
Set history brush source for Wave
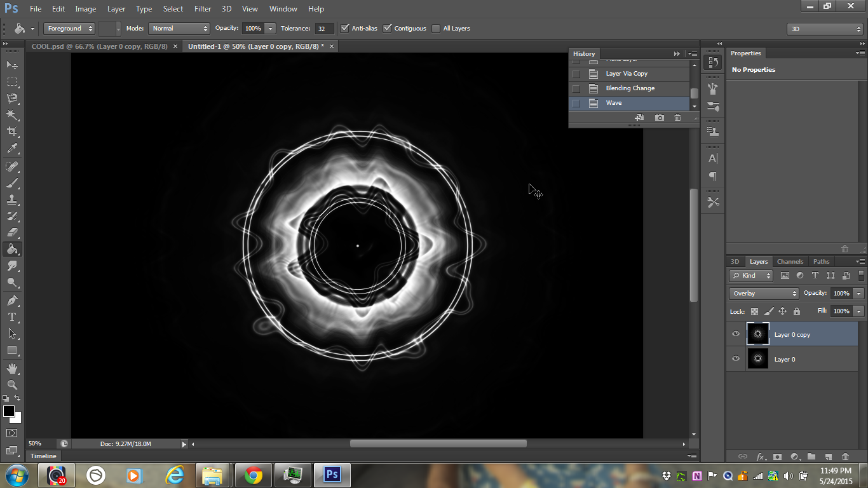(x=576, y=103)
